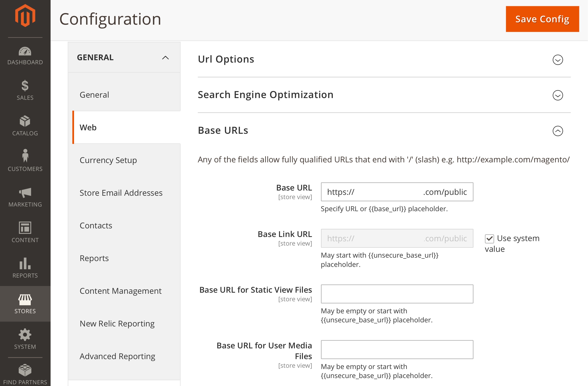Collapse the GENERAL section chevron

pos(165,57)
